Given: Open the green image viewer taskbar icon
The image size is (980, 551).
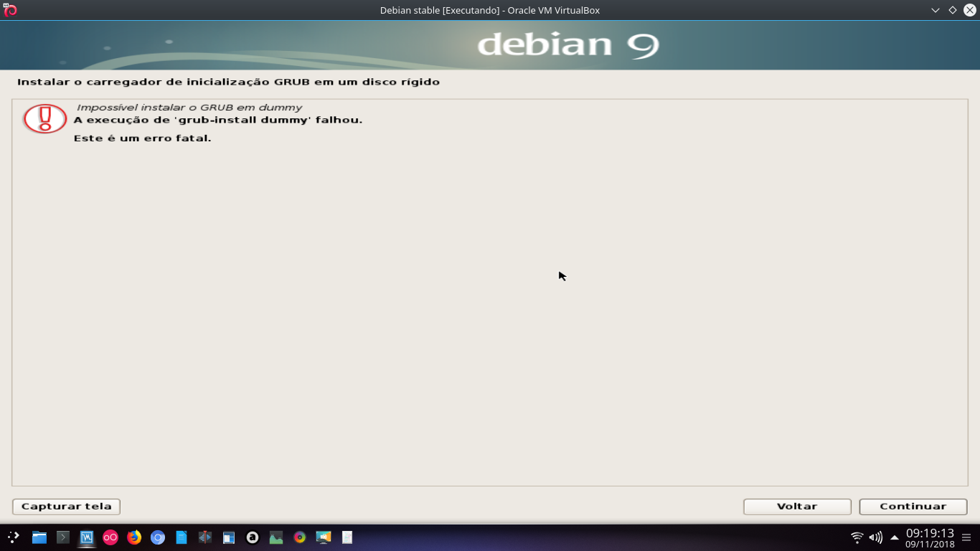Looking at the screenshot, I should click(275, 537).
